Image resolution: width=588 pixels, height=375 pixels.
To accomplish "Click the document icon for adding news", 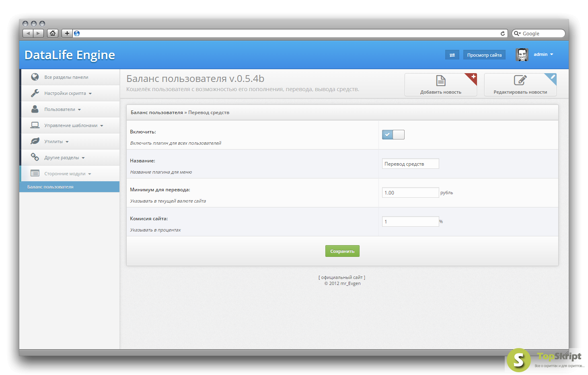I will click(441, 81).
